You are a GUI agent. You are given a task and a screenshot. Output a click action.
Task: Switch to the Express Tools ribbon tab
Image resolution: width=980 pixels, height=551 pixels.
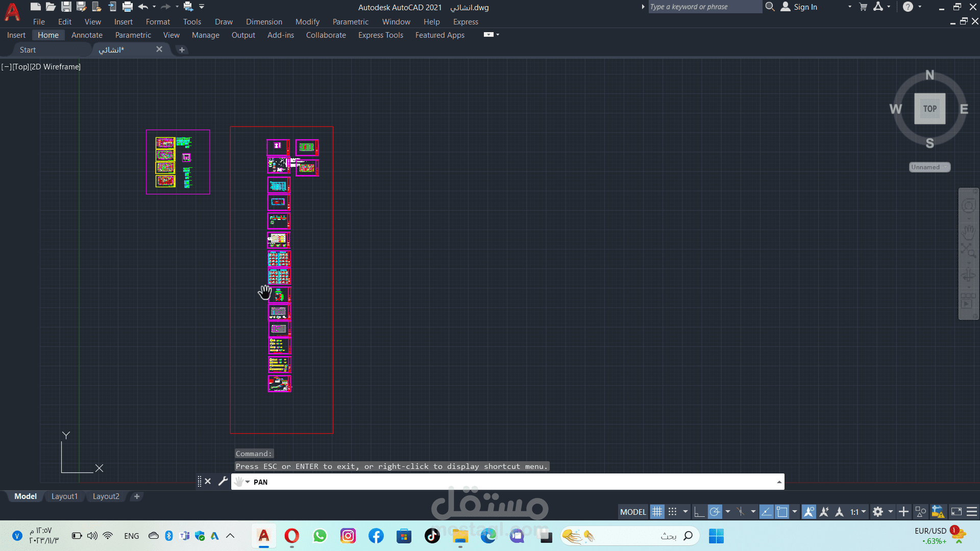click(x=380, y=35)
